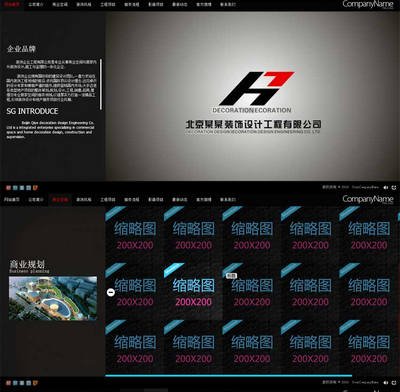The image size is (400, 392).
Task: Open the brightly highlighted 缩略图 200X200 thumbnail
Action: click(193, 292)
